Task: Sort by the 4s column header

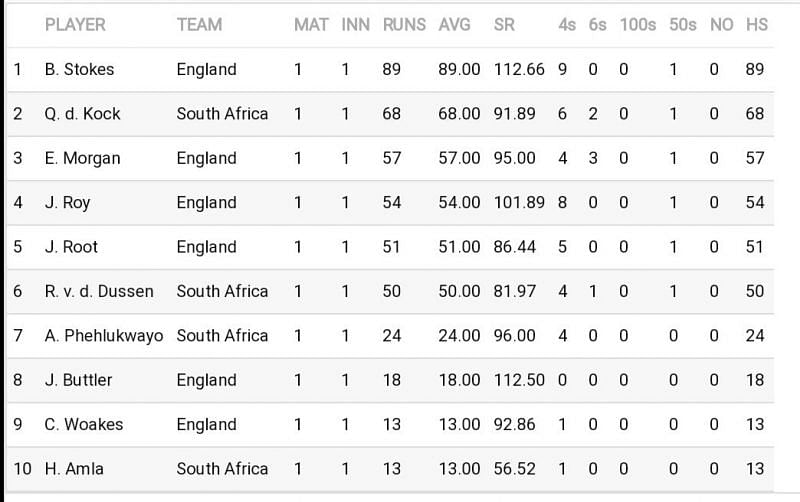Action: [x=567, y=24]
